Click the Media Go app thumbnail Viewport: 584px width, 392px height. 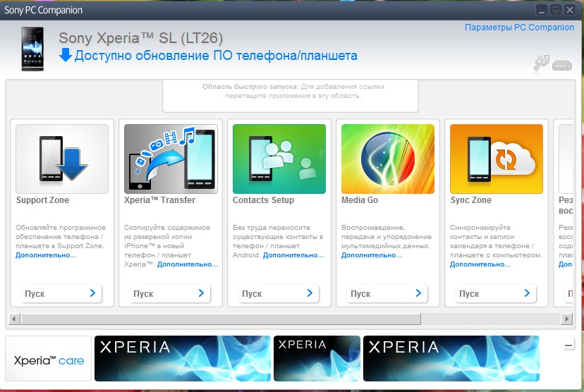[388, 159]
